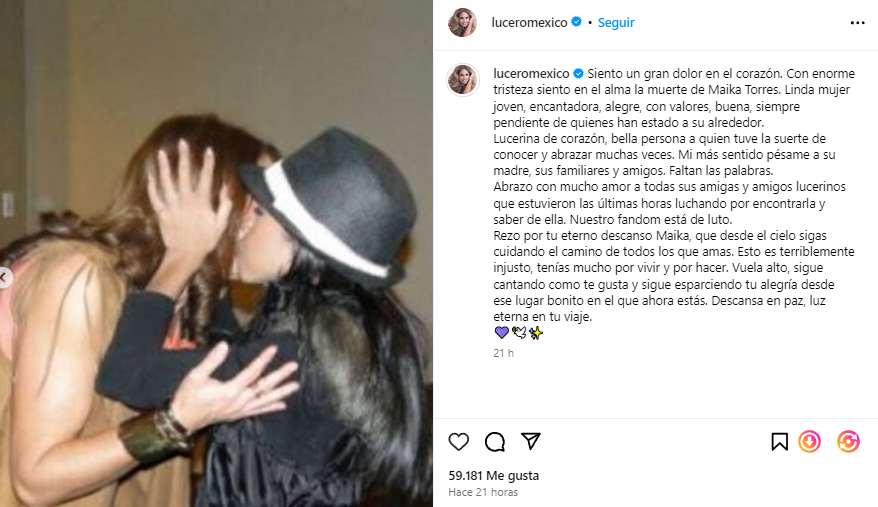Open comments via the speech bubble icon
Screen dimensions: 878x507
494,442
